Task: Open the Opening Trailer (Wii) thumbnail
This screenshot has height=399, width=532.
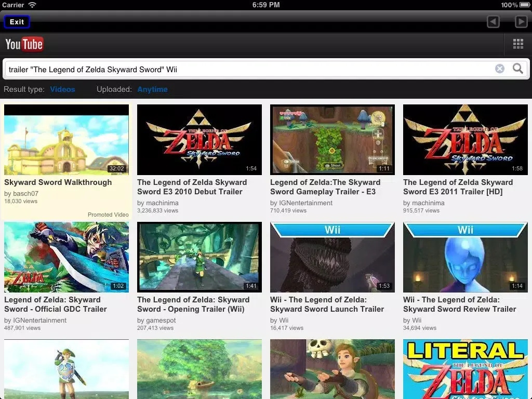Action: click(199, 257)
